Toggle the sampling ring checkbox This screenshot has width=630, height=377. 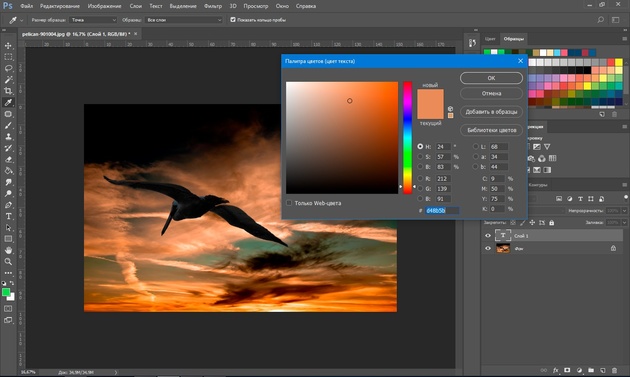pos(233,19)
